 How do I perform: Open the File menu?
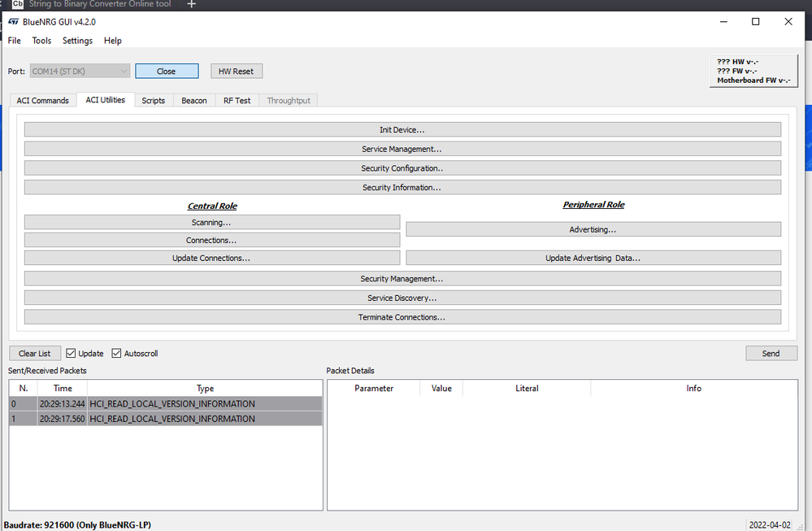pos(15,41)
